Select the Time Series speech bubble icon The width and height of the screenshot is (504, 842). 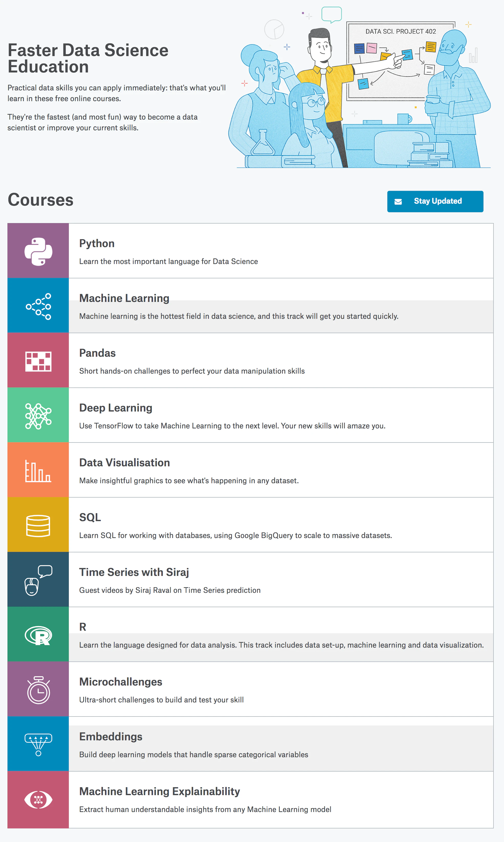coord(38,580)
